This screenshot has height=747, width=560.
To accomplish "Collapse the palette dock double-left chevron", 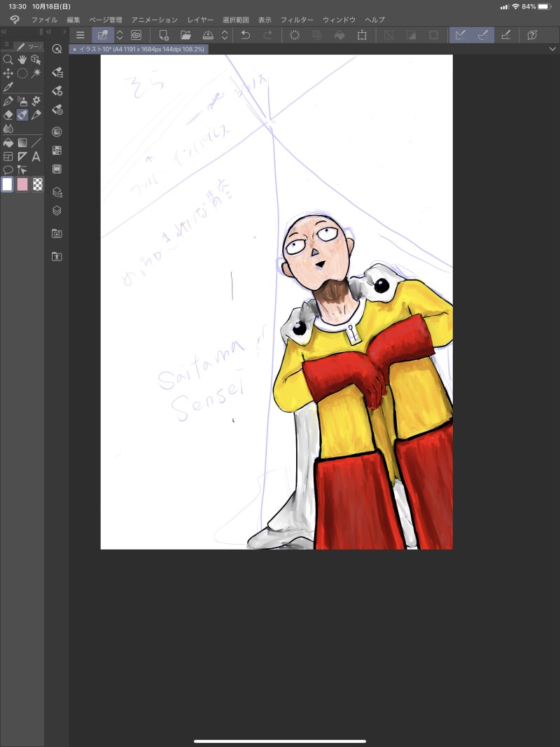I will click(x=48, y=32).
